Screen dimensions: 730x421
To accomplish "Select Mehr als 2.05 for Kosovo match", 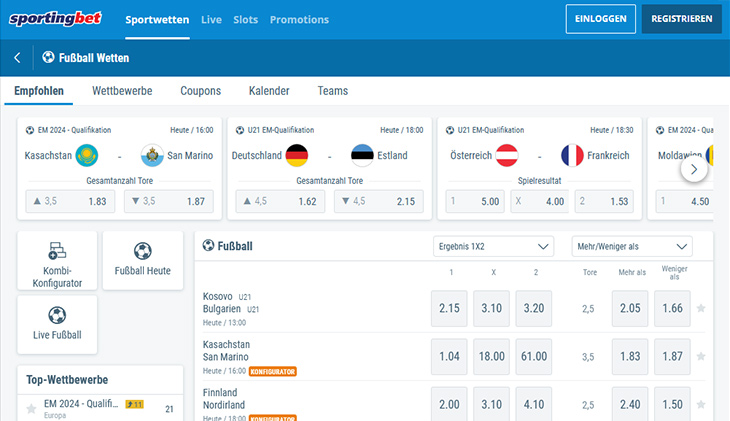I will 630,308.
